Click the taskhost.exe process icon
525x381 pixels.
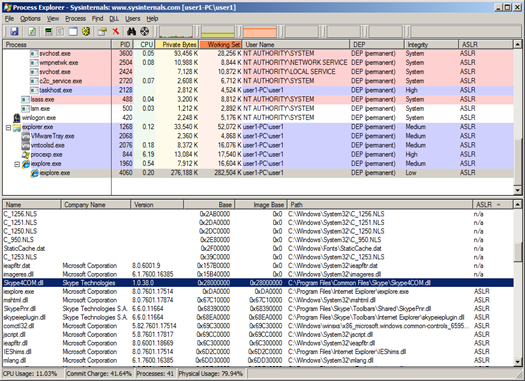point(34,90)
